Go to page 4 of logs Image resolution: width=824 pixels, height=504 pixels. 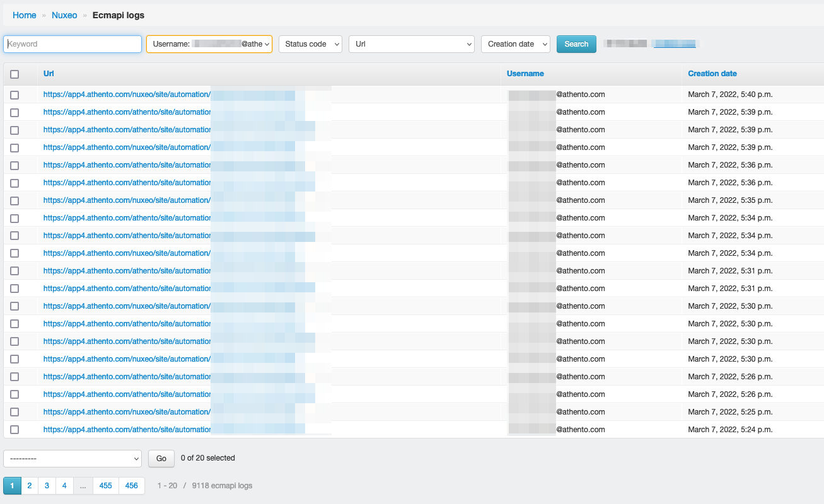coord(64,486)
